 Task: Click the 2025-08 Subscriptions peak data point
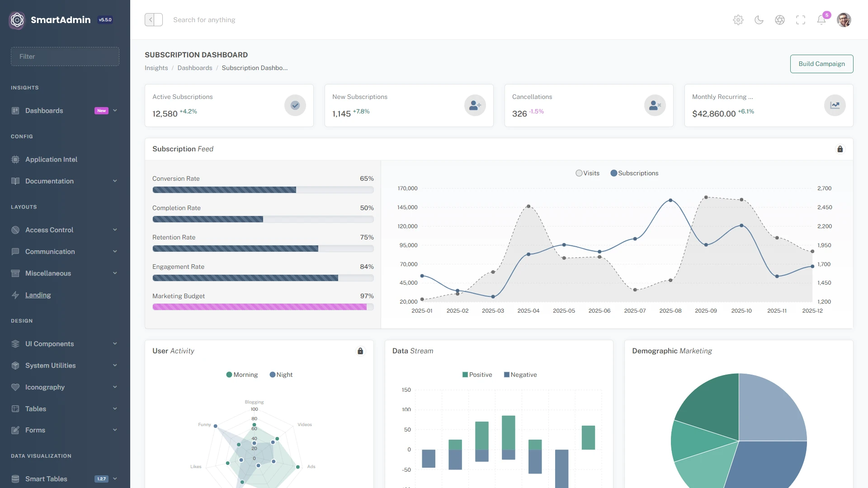[670, 200]
